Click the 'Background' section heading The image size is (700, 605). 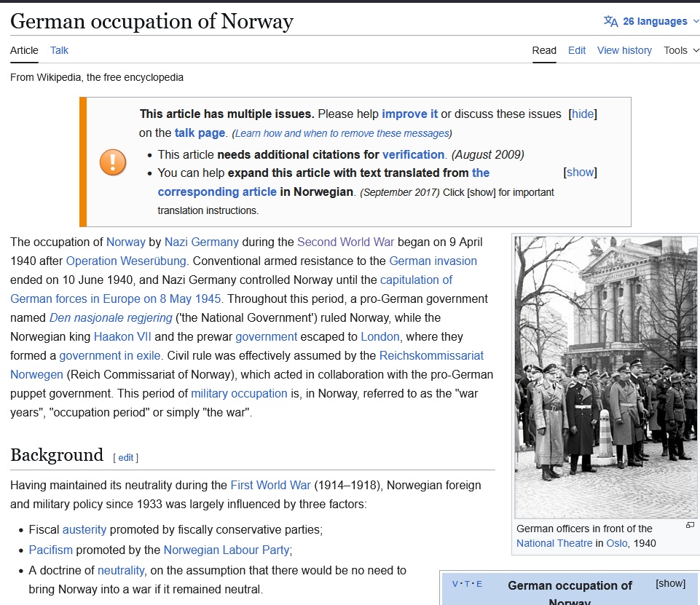coord(57,455)
